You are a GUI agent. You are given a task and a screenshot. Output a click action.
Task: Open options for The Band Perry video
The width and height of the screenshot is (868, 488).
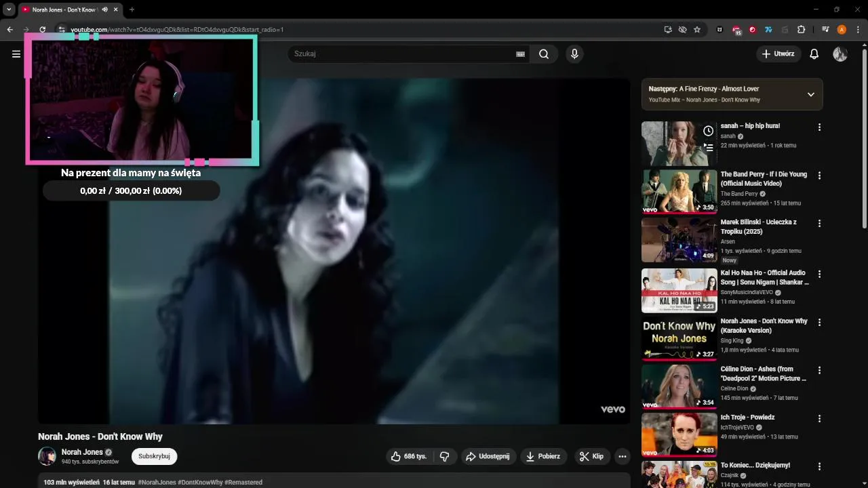click(819, 176)
